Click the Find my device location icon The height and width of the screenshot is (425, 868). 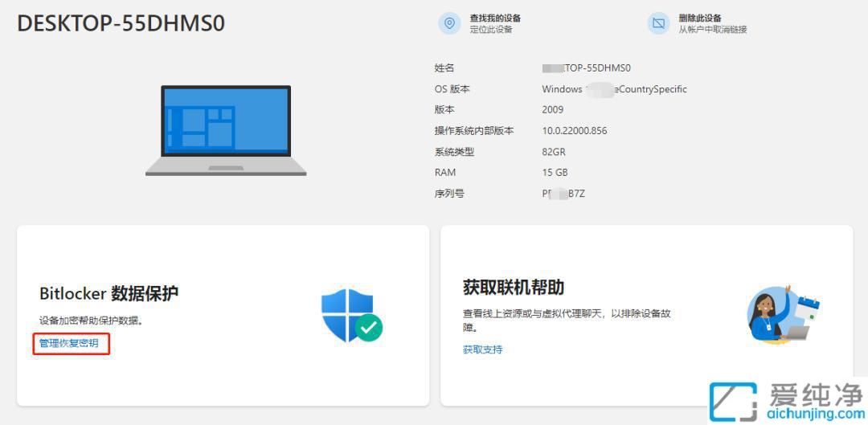(x=449, y=24)
